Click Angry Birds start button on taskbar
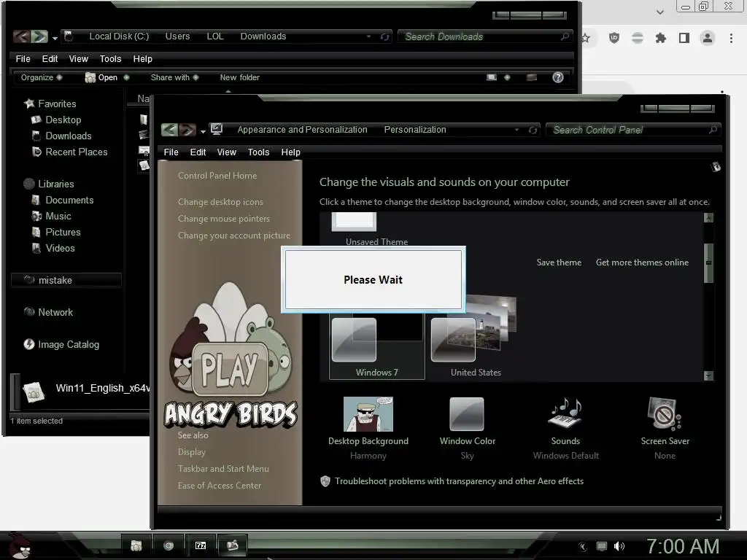 click(19, 547)
